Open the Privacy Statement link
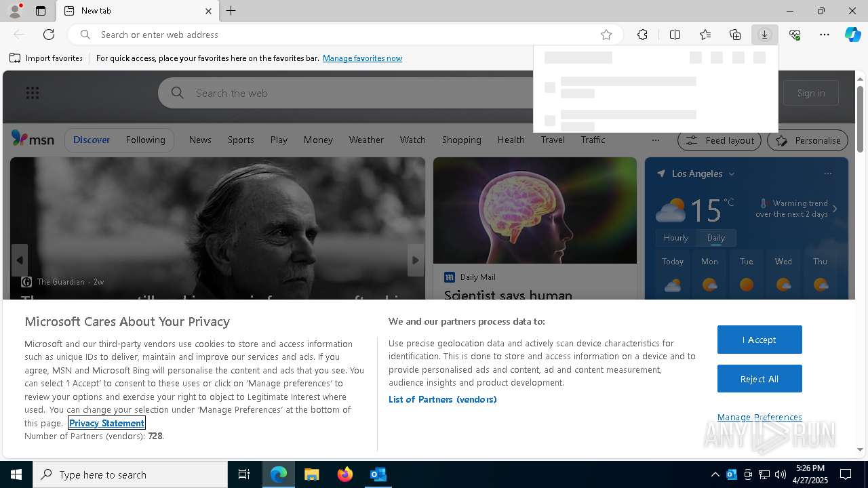The width and height of the screenshot is (868, 488). (106, 423)
